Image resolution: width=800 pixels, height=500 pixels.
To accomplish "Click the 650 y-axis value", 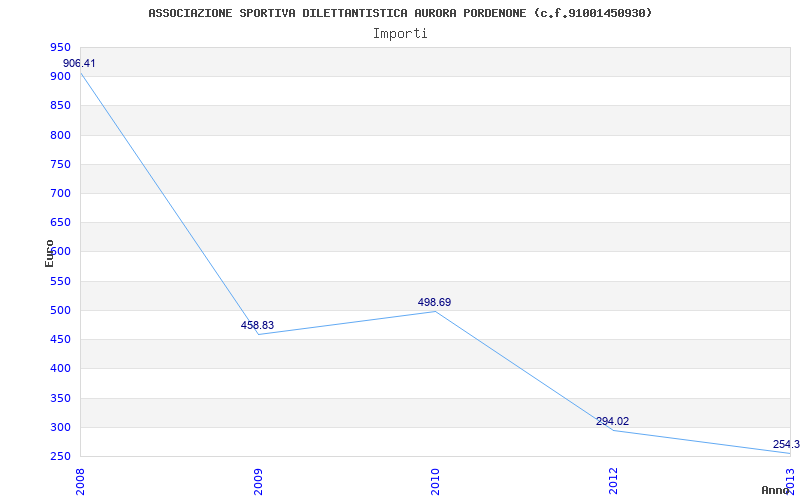I will [x=60, y=222].
